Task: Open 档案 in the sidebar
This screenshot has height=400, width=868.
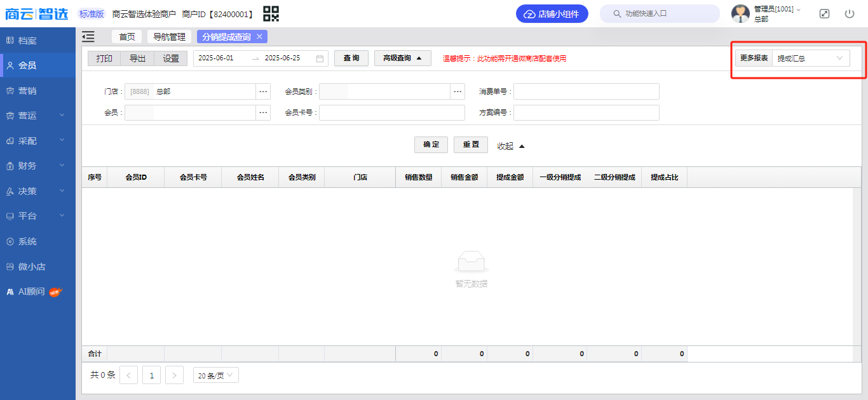Action: (37, 41)
